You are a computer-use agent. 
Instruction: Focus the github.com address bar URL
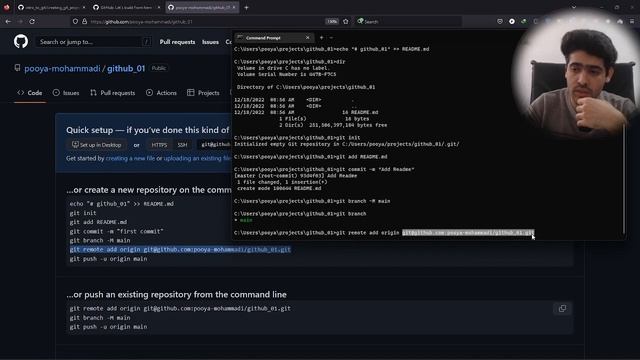141,22
